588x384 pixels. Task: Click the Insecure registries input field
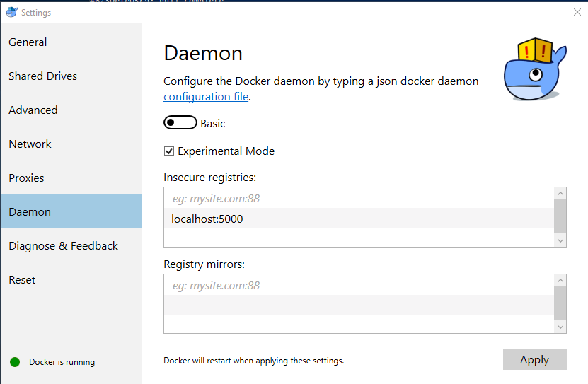pos(359,199)
